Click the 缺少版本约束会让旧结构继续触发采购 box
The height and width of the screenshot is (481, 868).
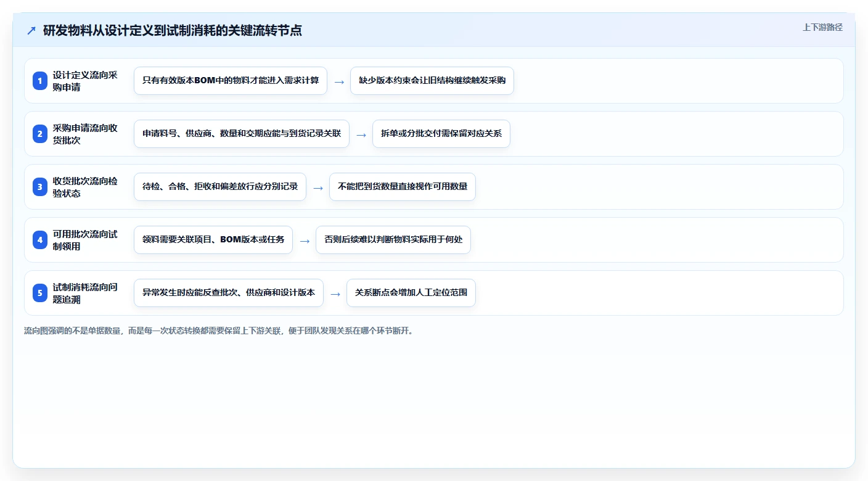(x=432, y=81)
